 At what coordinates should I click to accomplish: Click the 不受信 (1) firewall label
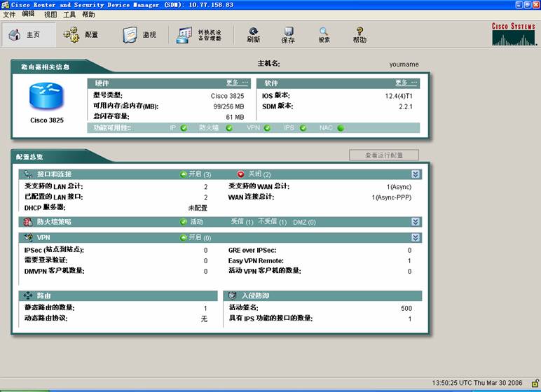[273, 222]
